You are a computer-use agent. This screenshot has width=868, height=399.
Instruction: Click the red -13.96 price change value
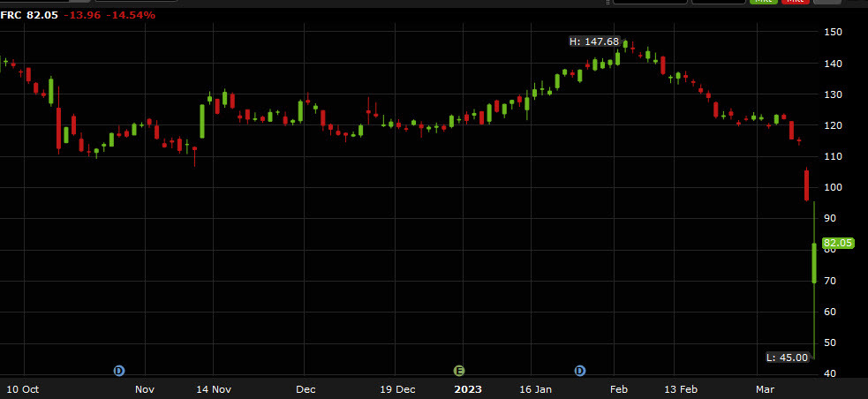81,16
